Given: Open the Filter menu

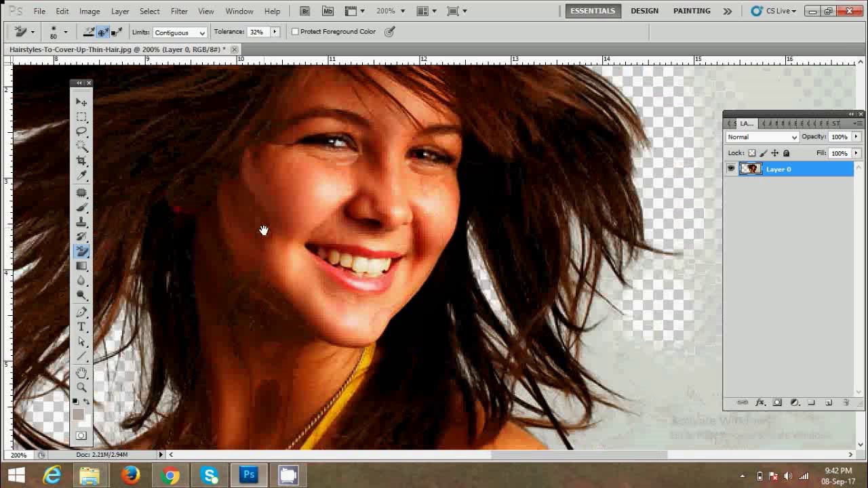Looking at the screenshot, I should point(179,12).
